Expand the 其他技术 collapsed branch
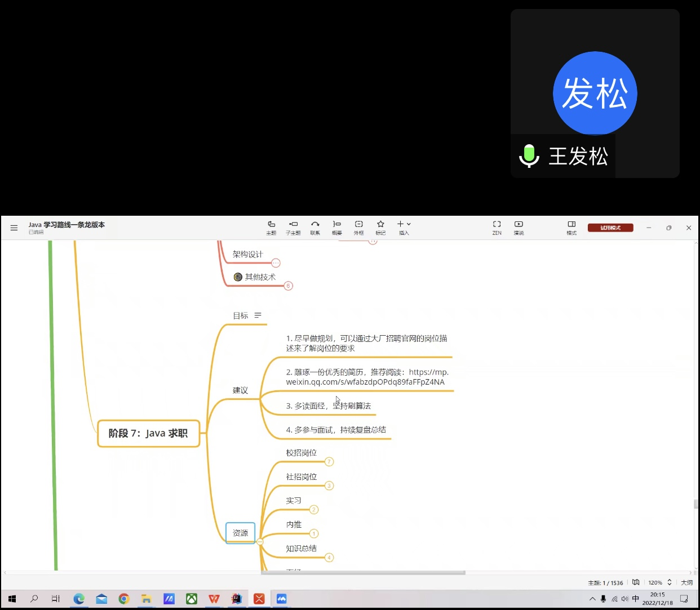This screenshot has width=700, height=610. 288,286
